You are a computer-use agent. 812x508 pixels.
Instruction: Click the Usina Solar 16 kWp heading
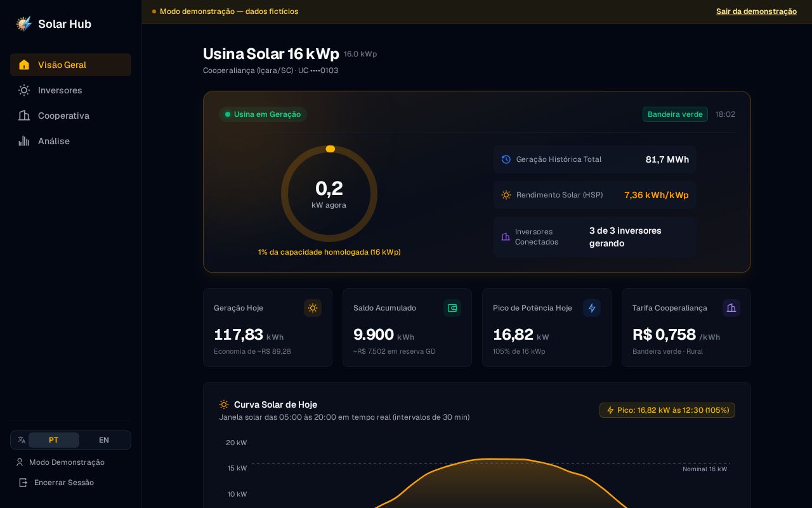tap(271, 54)
